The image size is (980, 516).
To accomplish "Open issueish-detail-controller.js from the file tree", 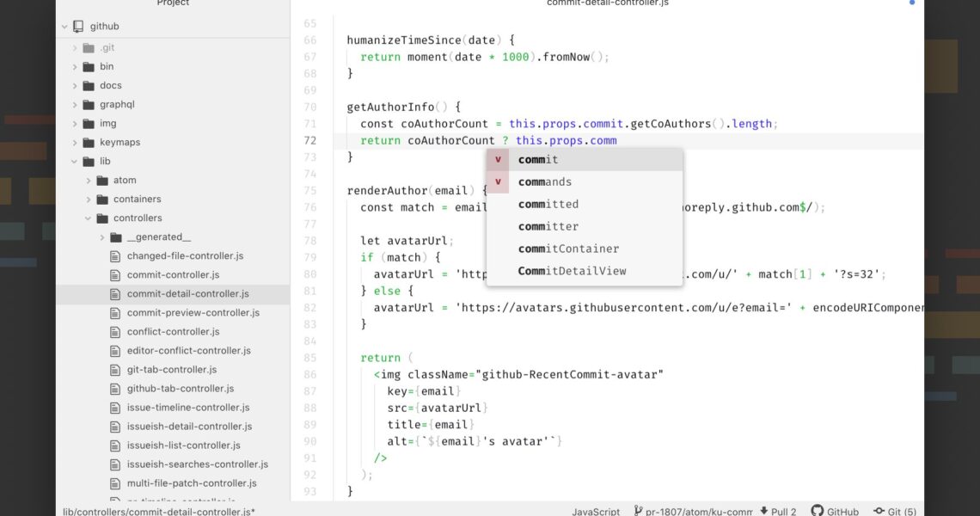I will pos(189,427).
